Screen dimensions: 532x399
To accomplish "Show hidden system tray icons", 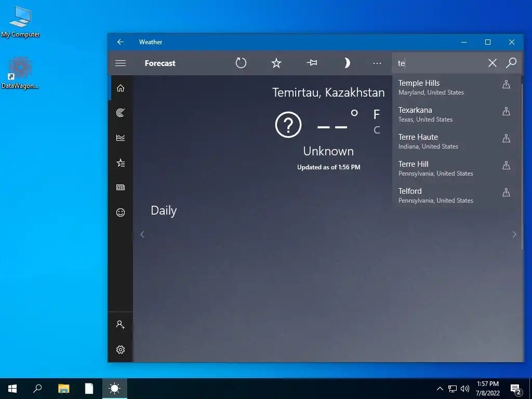I will [440, 389].
